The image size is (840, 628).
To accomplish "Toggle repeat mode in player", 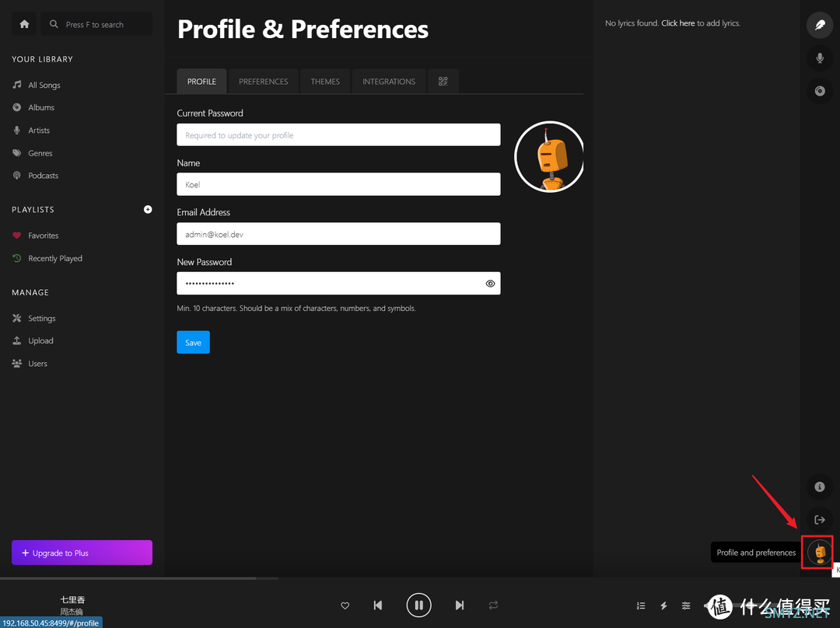I will coord(493,605).
